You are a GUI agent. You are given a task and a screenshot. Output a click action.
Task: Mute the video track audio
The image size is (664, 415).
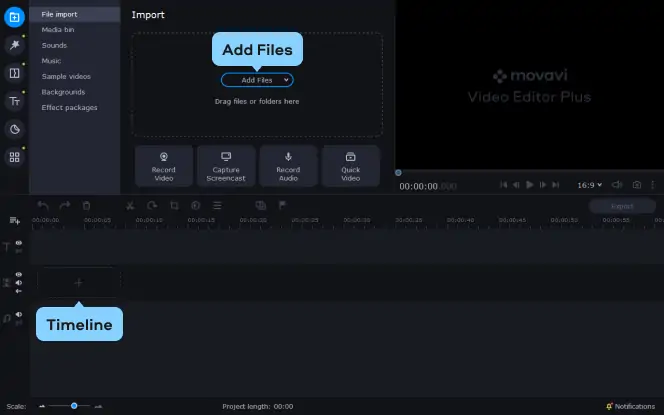[19, 282]
